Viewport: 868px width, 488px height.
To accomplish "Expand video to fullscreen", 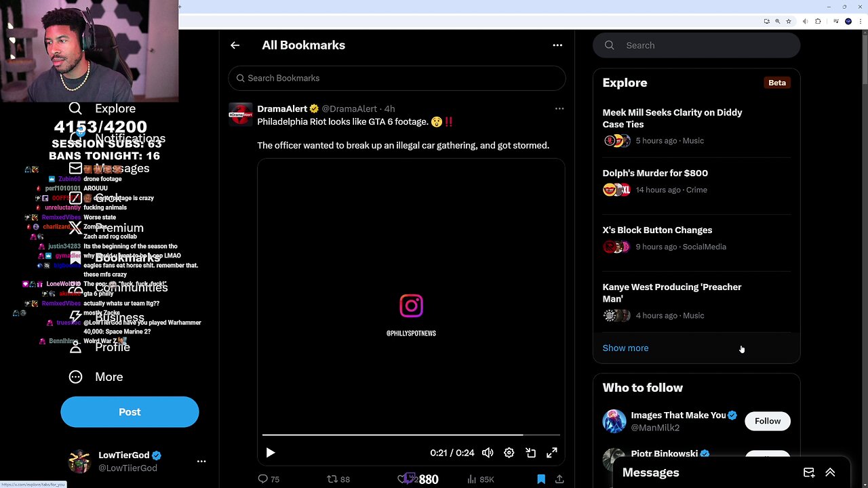I will click(552, 453).
